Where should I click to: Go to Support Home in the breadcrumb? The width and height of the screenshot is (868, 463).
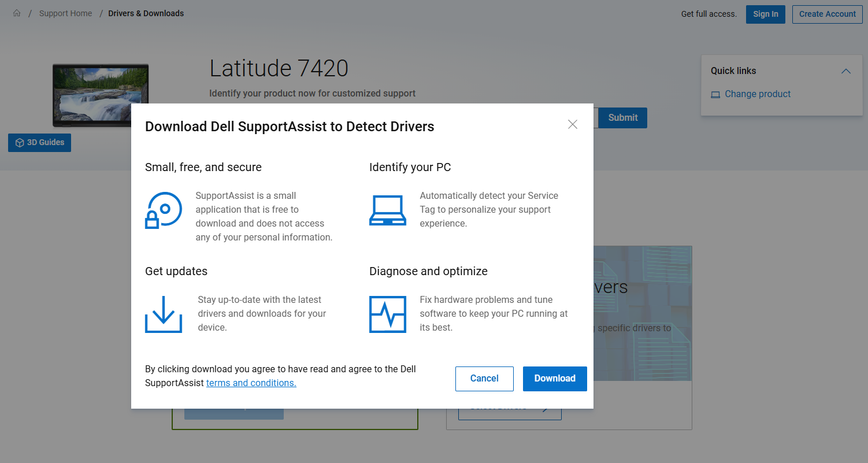click(x=66, y=13)
